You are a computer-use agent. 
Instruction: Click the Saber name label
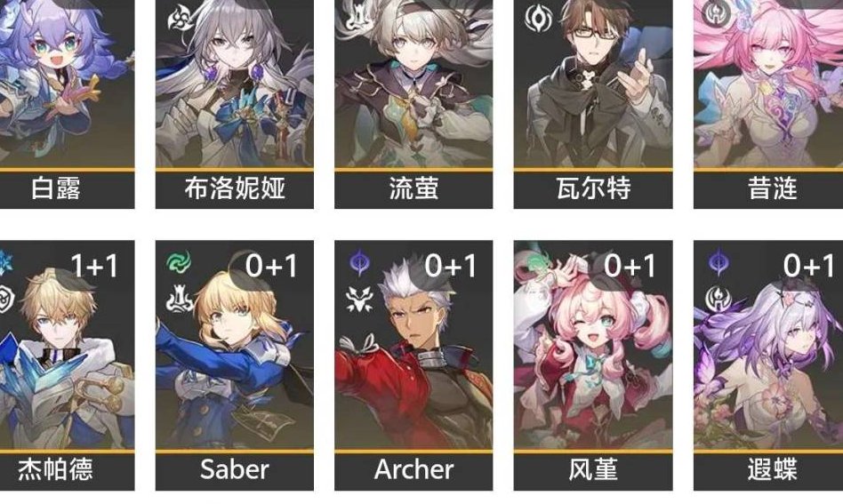pos(235,469)
